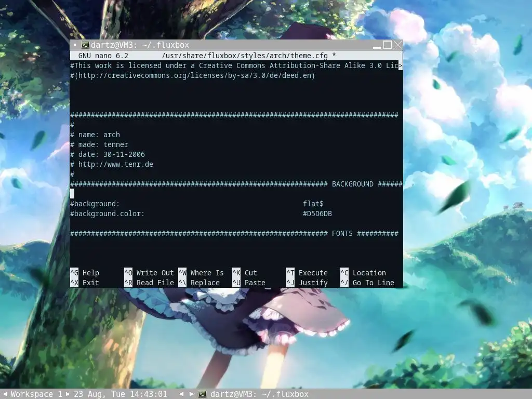Click the BACKGROUND section header
The image size is (532, 399).
click(353, 184)
